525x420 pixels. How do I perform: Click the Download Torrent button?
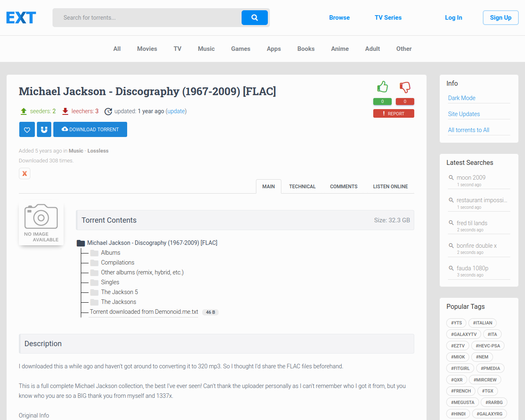point(90,130)
